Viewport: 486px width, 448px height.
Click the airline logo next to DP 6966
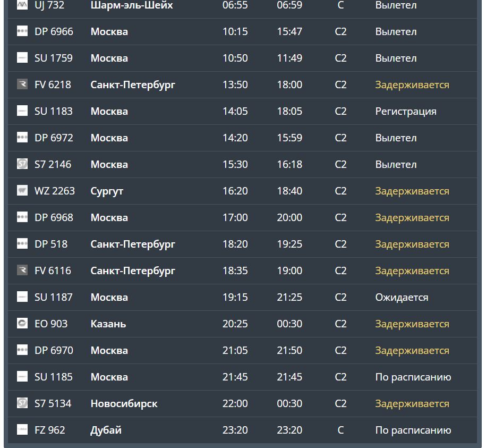22,31
